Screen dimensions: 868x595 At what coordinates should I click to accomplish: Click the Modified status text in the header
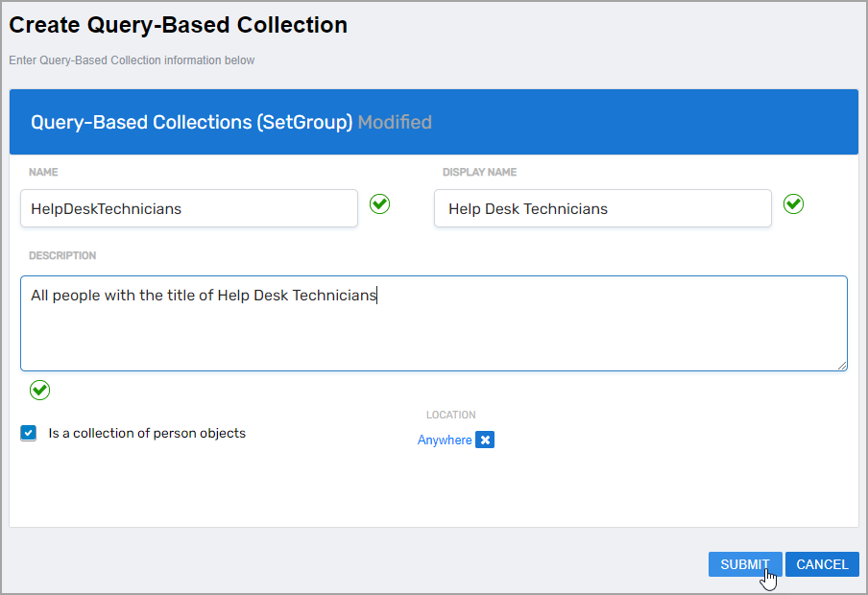click(395, 122)
